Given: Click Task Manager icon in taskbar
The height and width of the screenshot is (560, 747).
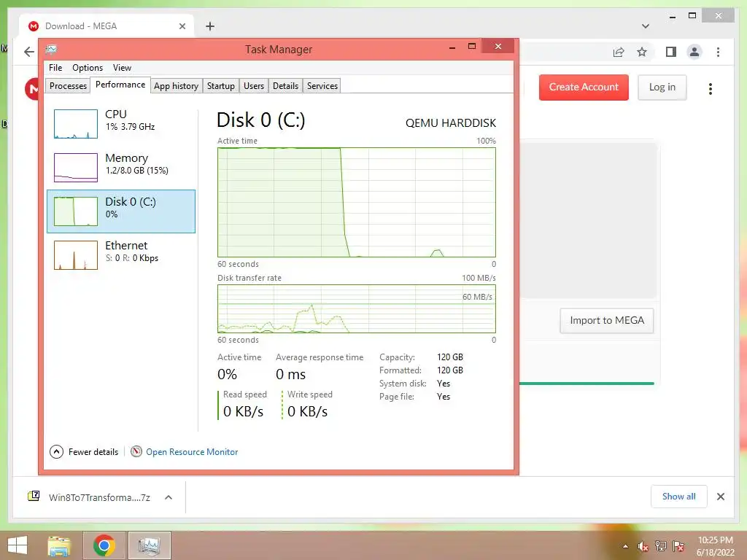Looking at the screenshot, I should (149, 545).
